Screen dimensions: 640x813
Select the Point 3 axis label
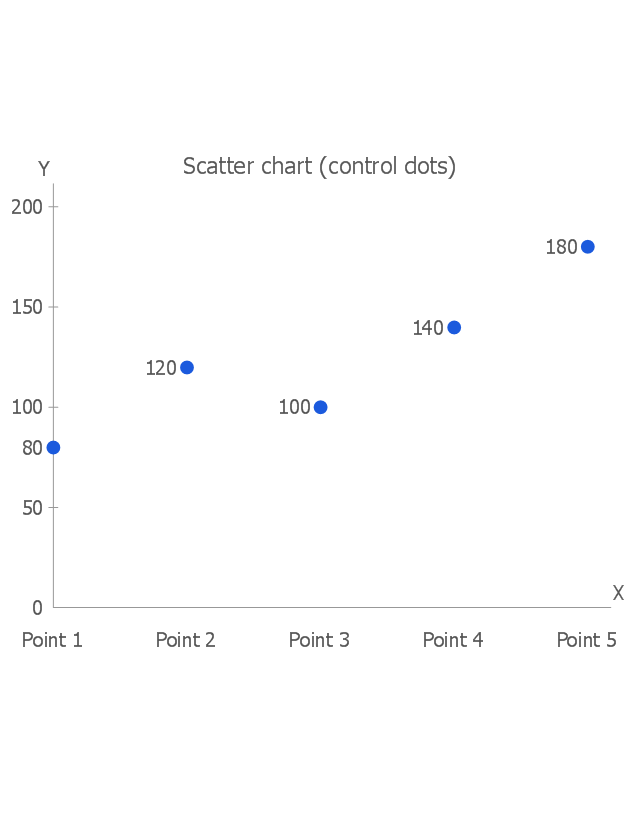click(319, 640)
